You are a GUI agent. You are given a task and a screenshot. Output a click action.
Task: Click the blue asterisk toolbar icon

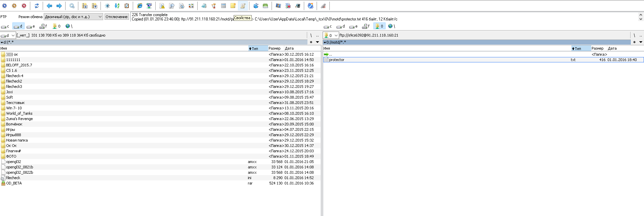coord(107,6)
